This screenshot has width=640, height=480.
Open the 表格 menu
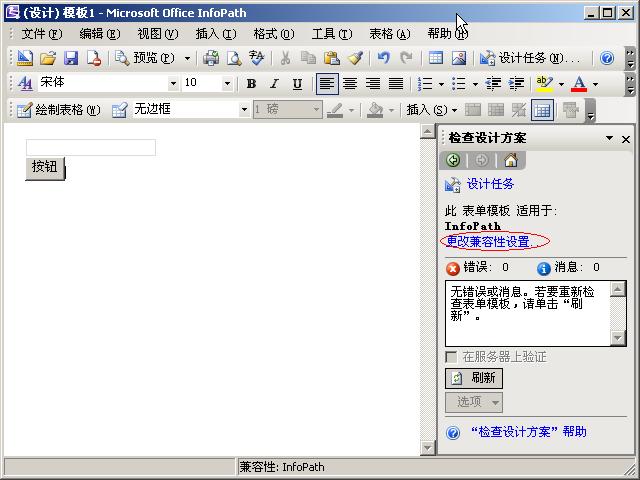pyautogui.click(x=389, y=33)
